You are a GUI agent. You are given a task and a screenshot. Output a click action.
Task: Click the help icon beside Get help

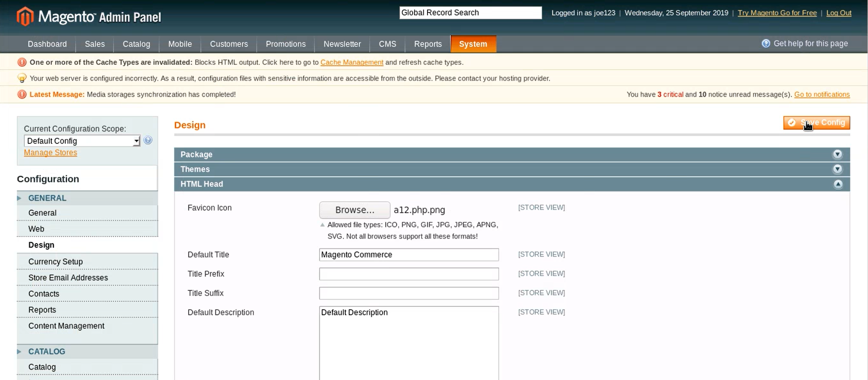pyautogui.click(x=766, y=43)
